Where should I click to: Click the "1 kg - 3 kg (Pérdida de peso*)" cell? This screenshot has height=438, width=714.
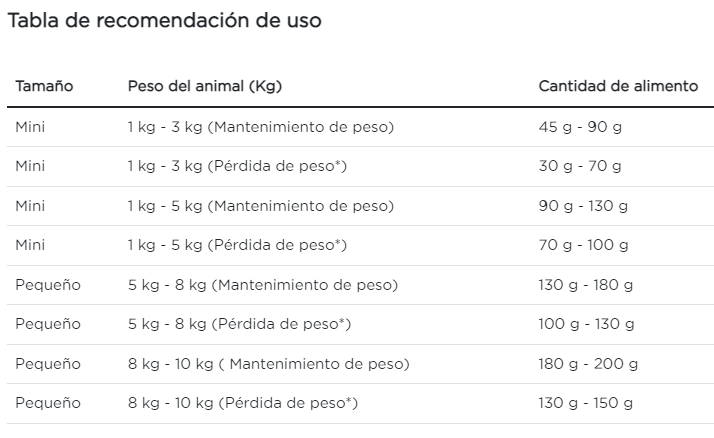coord(237,166)
